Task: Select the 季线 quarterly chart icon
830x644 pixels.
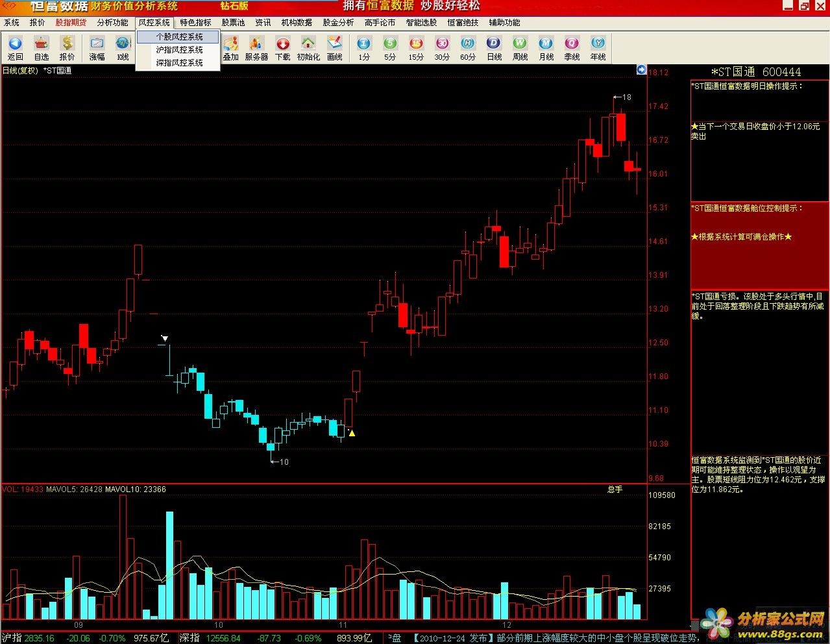Action: [572, 49]
